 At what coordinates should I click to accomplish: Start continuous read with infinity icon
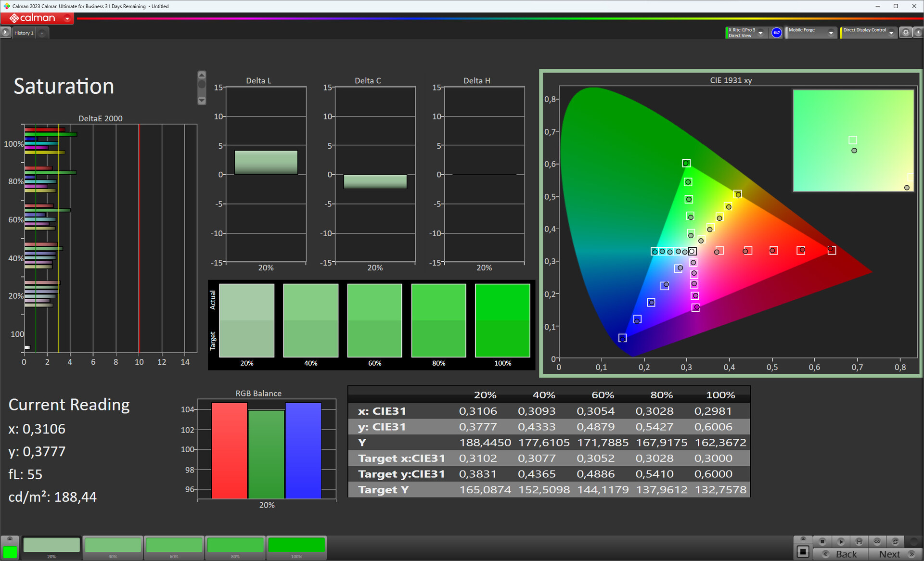(x=877, y=541)
